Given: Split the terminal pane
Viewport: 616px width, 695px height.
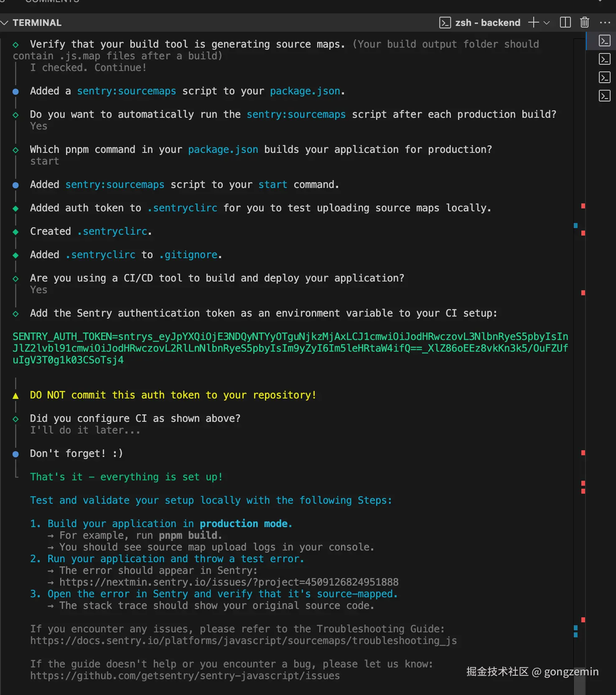Looking at the screenshot, I should [x=565, y=23].
